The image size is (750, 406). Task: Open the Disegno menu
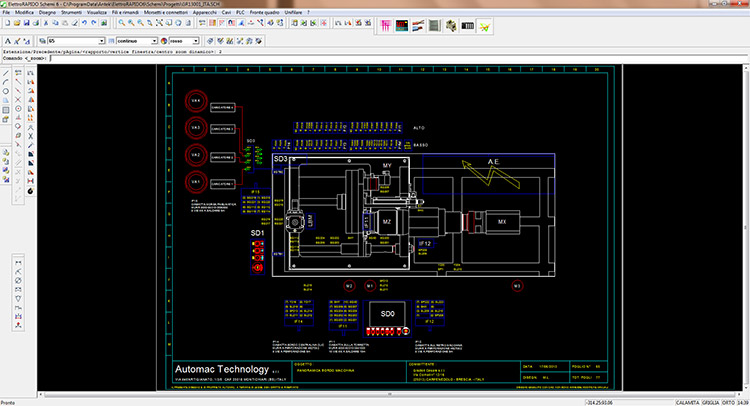tap(47, 12)
